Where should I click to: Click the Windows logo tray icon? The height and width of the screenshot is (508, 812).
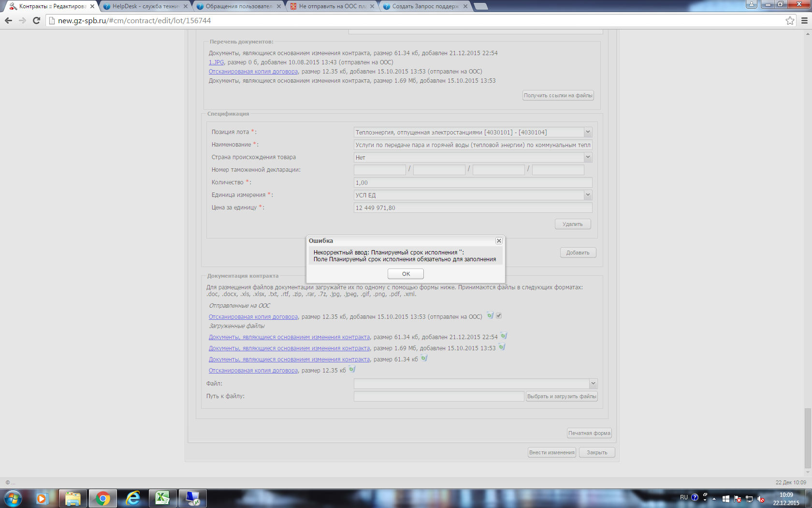pos(726,499)
